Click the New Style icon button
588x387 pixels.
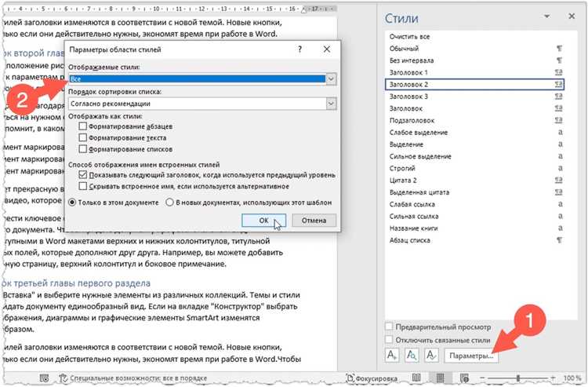click(392, 355)
